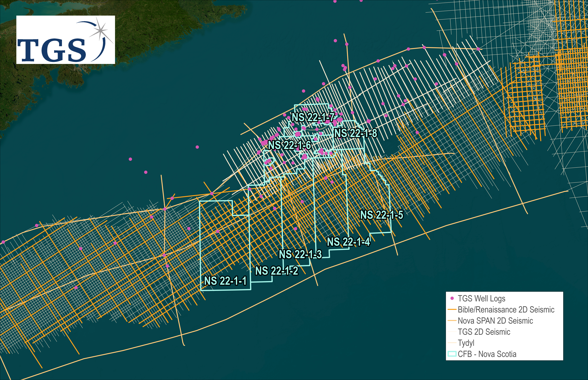Screen dimensions: 588x380
Task: Click Nova SPAN 2D Seismic legend entry
Action: point(490,321)
